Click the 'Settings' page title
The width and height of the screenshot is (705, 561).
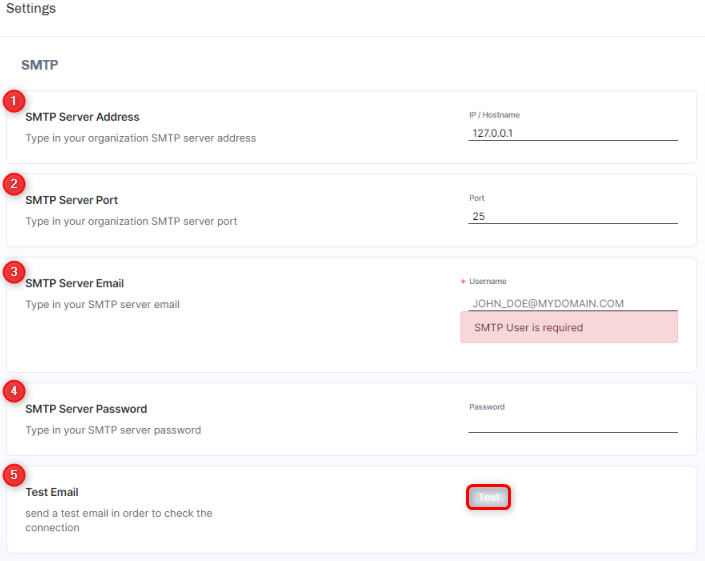pos(31,8)
